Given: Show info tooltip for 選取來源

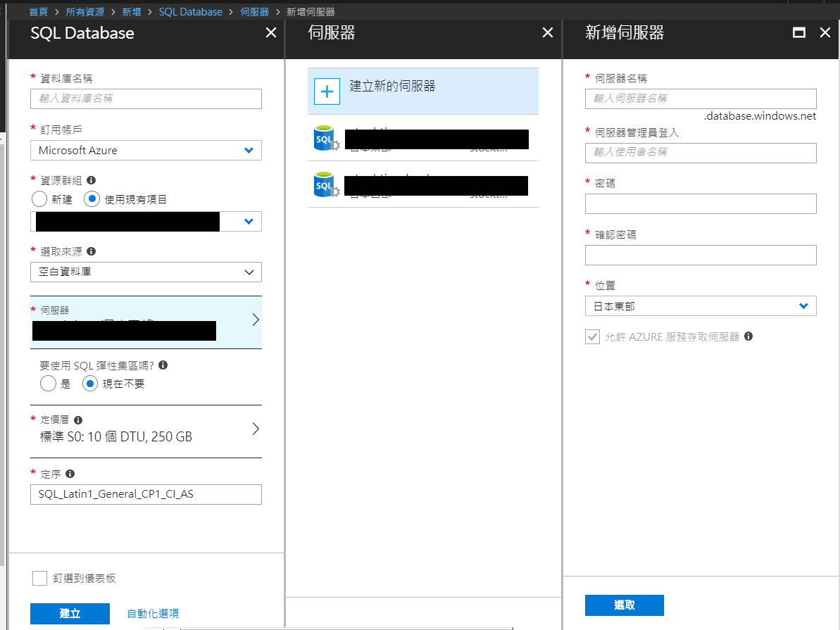Looking at the screenshot, I should (x=91, y=251).
